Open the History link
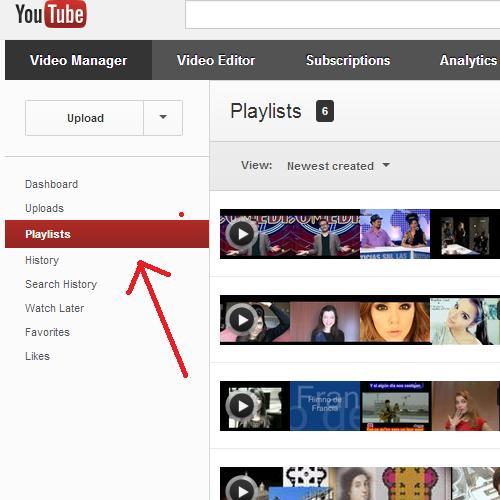The image size is (500, 500). pyautogui.click(x=42, y=260)
